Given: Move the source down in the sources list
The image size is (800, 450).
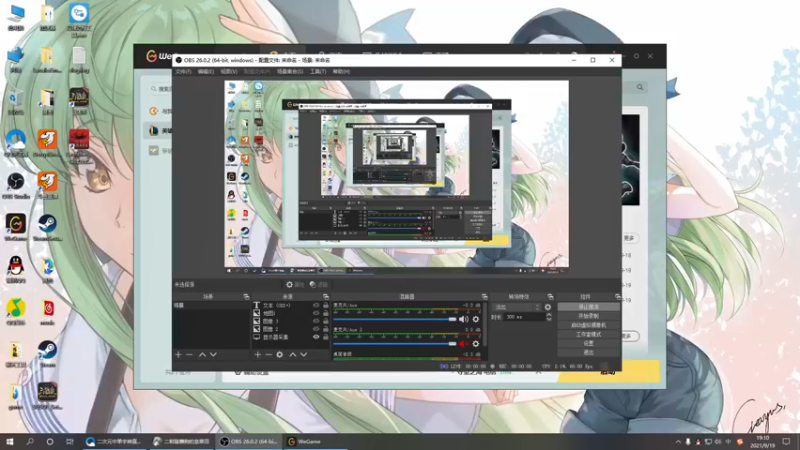Looking at the screenshot, I should [x=304, y=355].
